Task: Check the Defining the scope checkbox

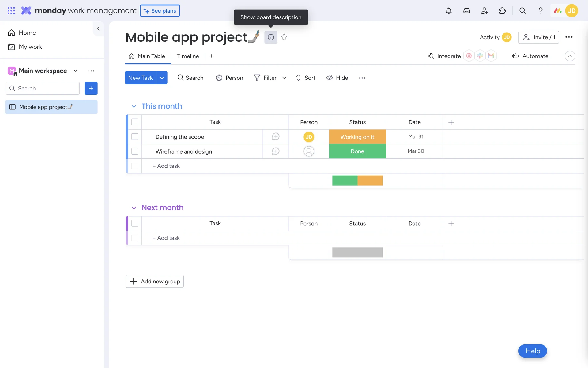Action: tap(135, 136)
